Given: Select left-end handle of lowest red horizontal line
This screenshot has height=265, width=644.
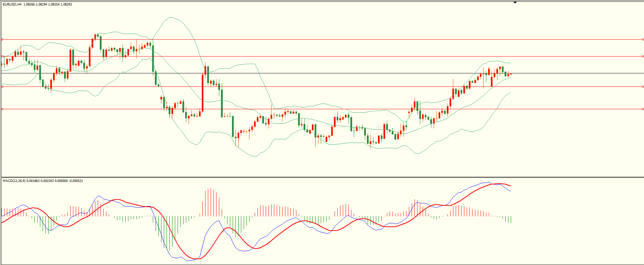Looking at the screenshot, I should pyautogui.click(x=2, y=109).
